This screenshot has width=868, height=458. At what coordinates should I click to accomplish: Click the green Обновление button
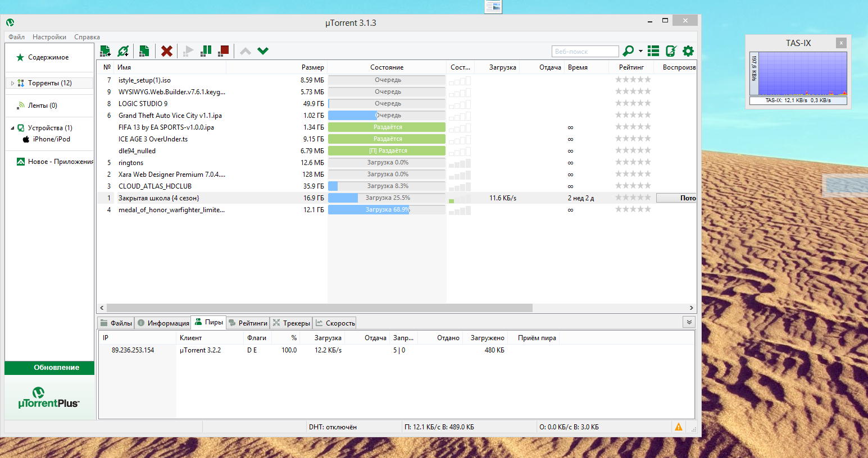[49, 368]
